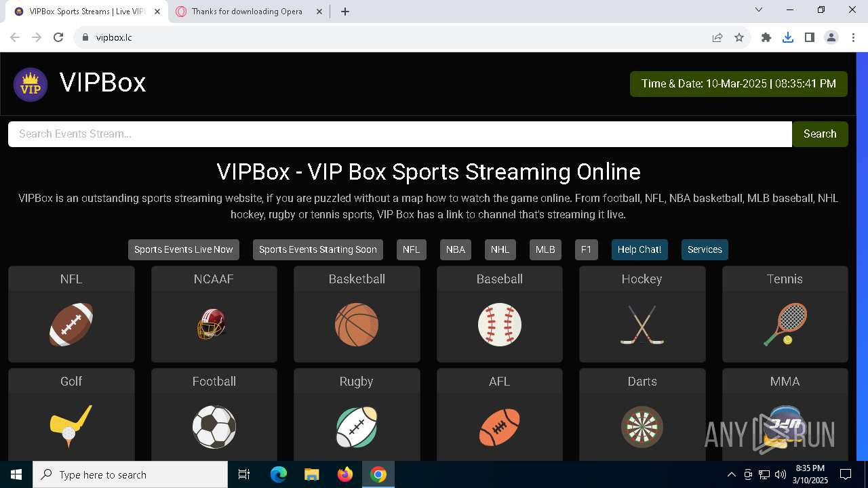868x488 pixels.
Task: Open the NCAAF helmet icon card
Action: [212, 324]
